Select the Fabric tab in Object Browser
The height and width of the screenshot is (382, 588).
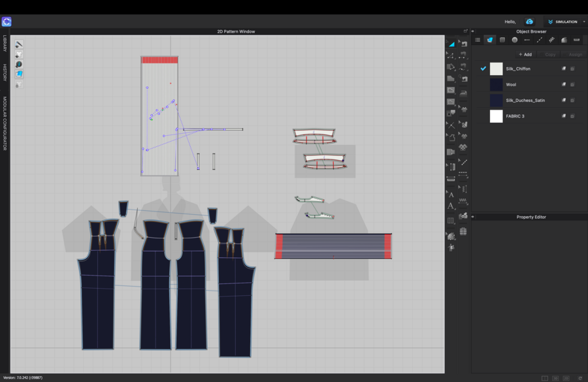[490, 40]
